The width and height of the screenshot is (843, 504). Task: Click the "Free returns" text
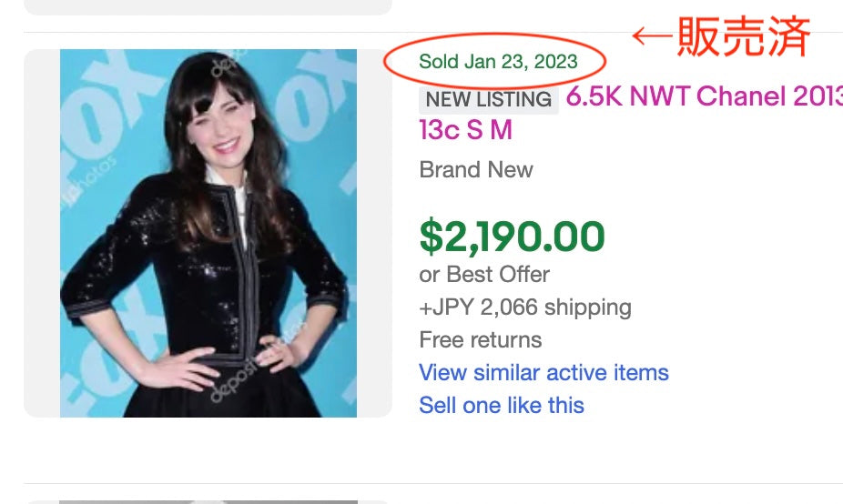pyautogui.click(x=480, y=340)
